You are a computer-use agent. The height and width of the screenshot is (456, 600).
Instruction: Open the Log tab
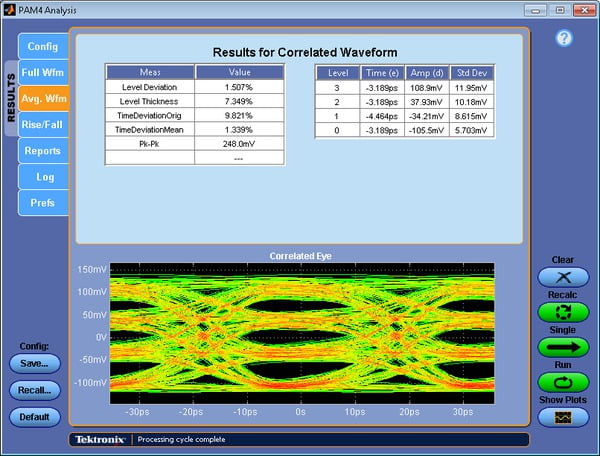[x=43, y=177]
